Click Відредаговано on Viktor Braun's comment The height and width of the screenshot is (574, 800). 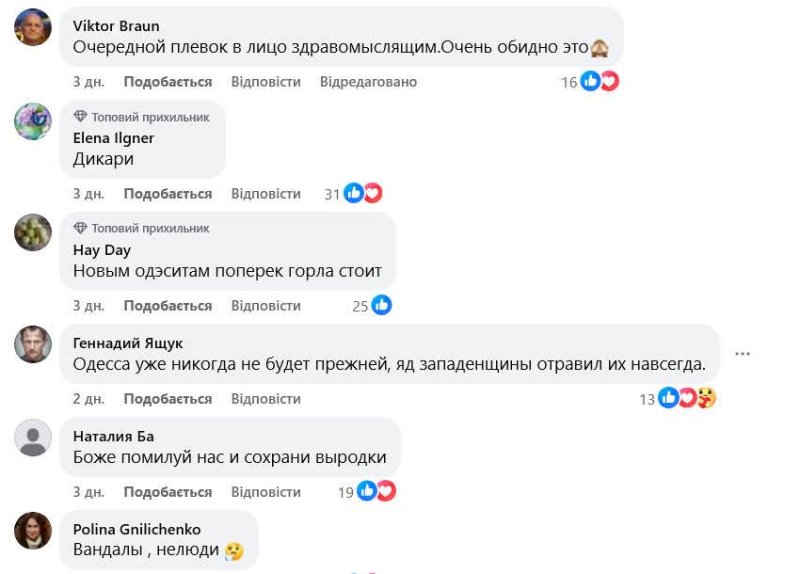(x=368, y=82)
